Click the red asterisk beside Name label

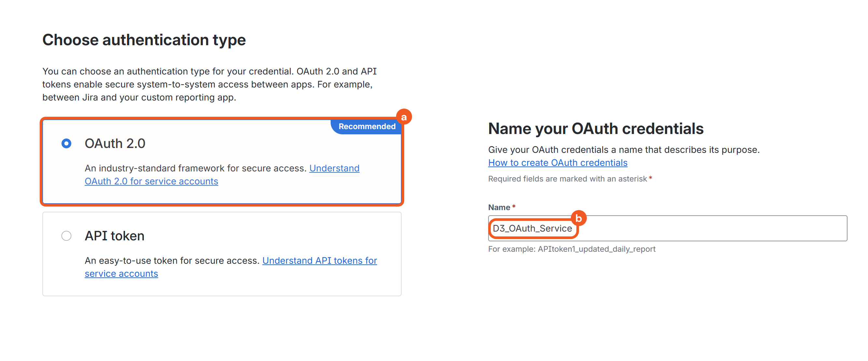[514, 207]
